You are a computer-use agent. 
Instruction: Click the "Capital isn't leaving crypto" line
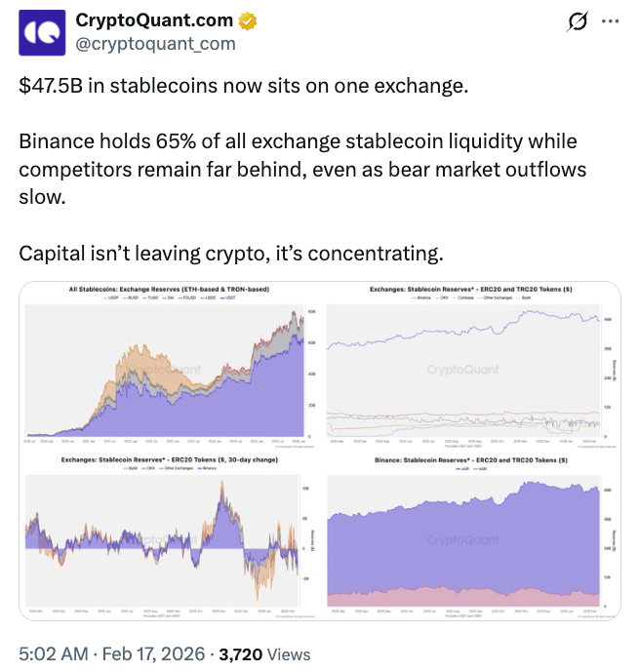(x=231, y=254)
